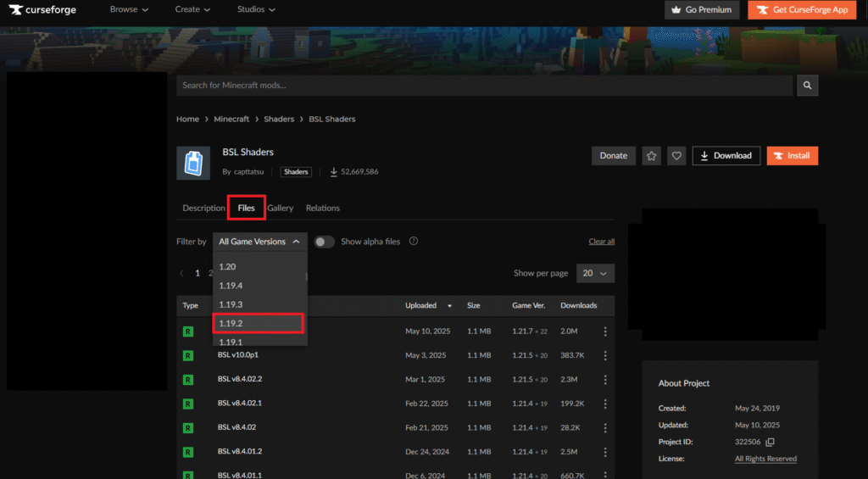Screen dimensions: 868x479
Task: Switch to the Gallery tab
Action: pyautogui.click(x=281, y=208)
